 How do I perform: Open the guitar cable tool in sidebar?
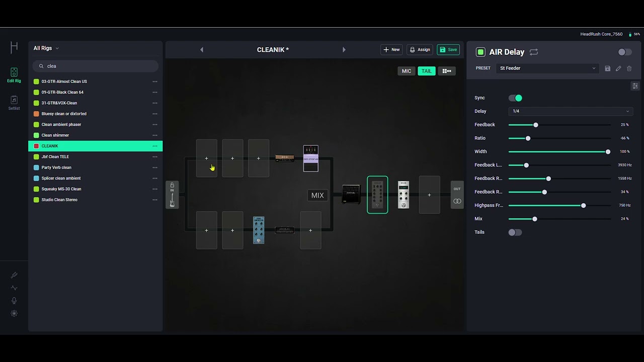pyautogui.click(x=14, y=275)
